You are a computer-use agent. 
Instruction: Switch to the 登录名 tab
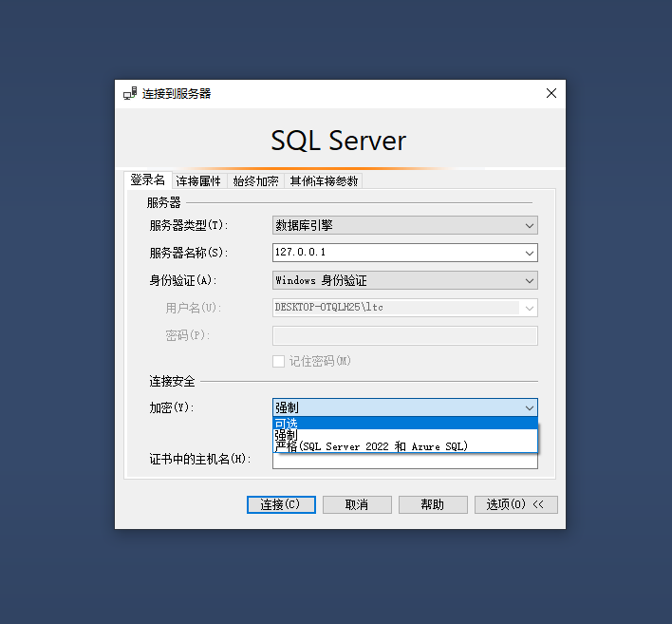pos(147,180)
